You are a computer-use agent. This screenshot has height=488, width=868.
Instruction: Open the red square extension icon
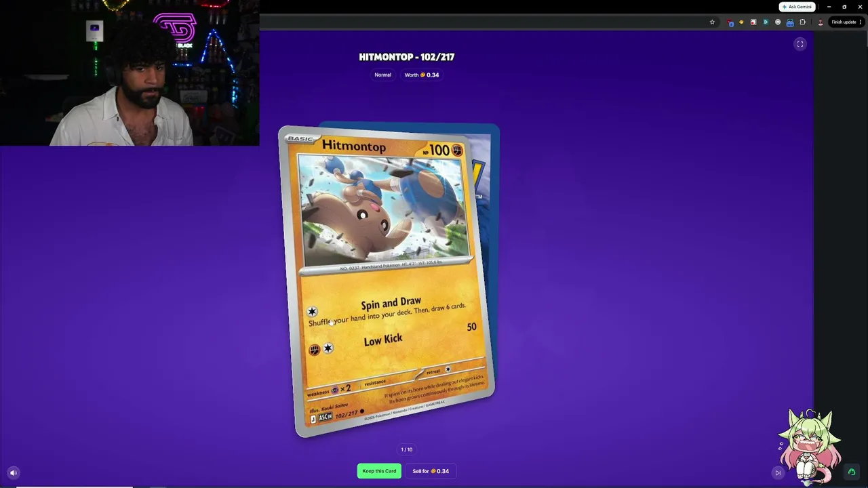(753, 22)
